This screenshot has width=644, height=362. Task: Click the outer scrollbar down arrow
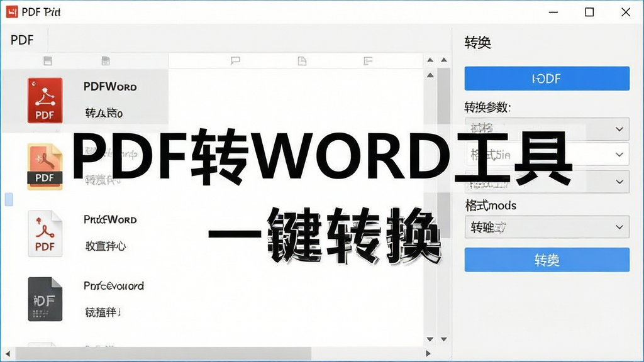pos(444,339)
